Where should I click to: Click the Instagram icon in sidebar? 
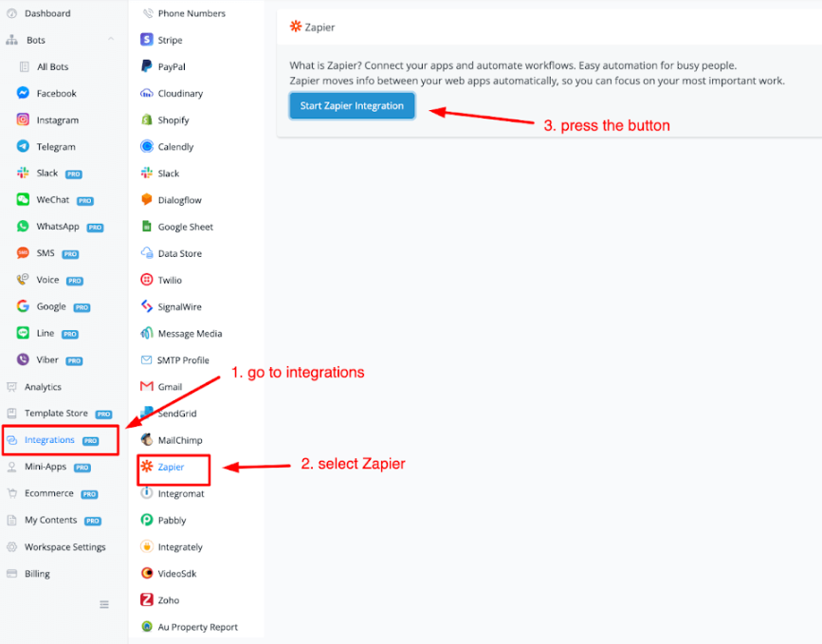[23, 120]
